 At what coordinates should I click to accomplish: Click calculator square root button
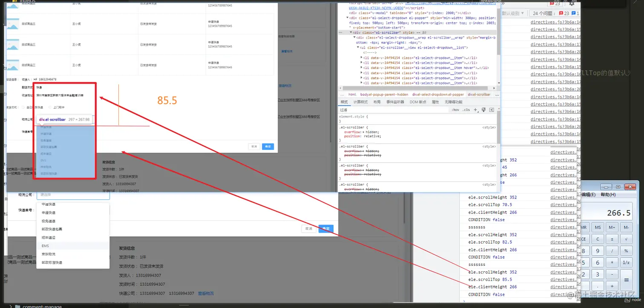coord(626,239)
